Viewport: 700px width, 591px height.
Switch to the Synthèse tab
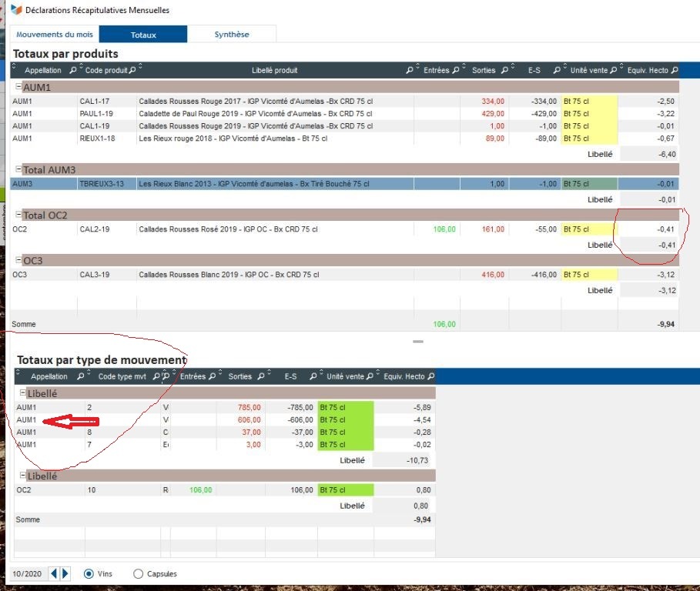pos(231,35)
